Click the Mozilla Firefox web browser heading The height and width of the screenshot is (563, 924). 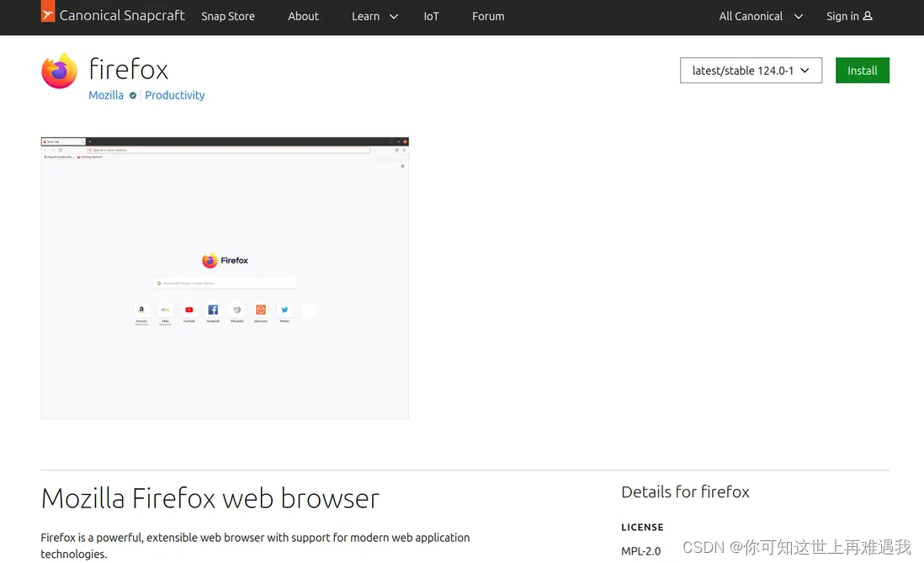(x=210, y=498)
